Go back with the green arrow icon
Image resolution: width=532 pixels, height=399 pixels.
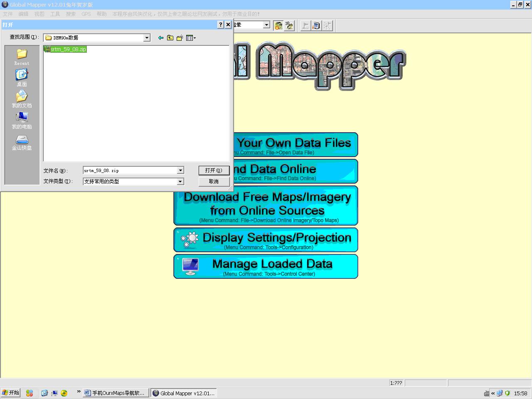point(161,38)
